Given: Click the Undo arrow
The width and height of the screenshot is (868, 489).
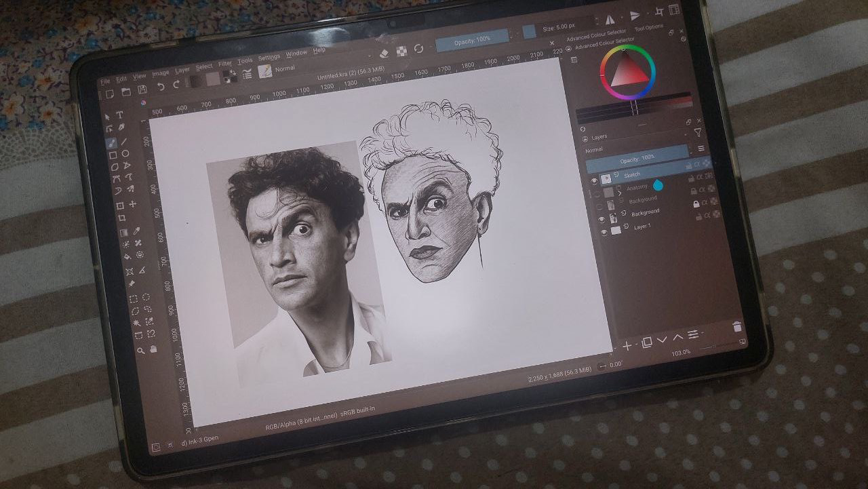Looking at the screenshot, I should click(161, 86).
